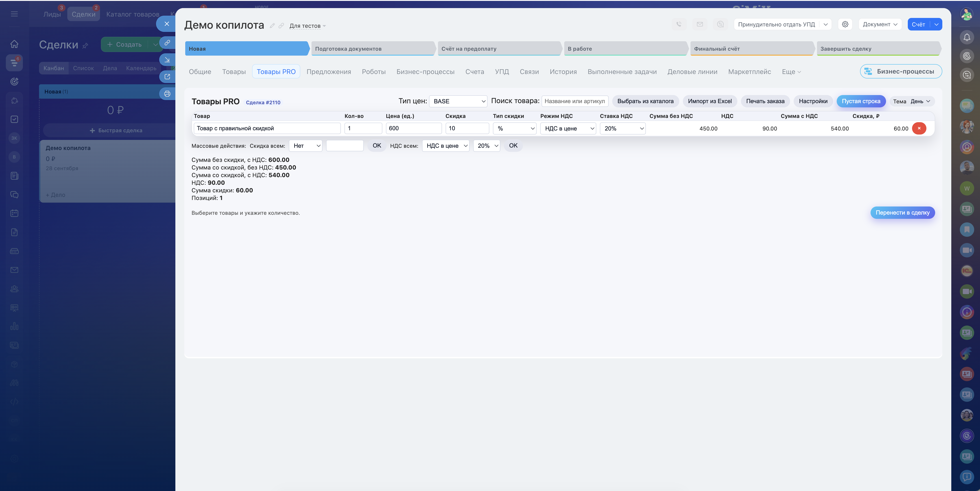The image size is (980, 491).
Task: Open the home icon in left sidebar
Action: click(14, 44)
